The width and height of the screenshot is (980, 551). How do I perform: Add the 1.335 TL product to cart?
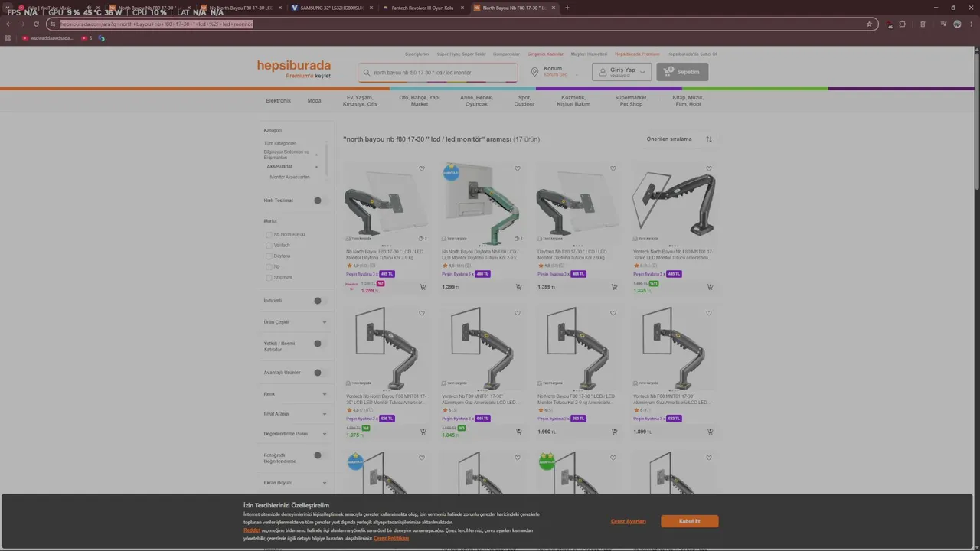coord(710,287)
